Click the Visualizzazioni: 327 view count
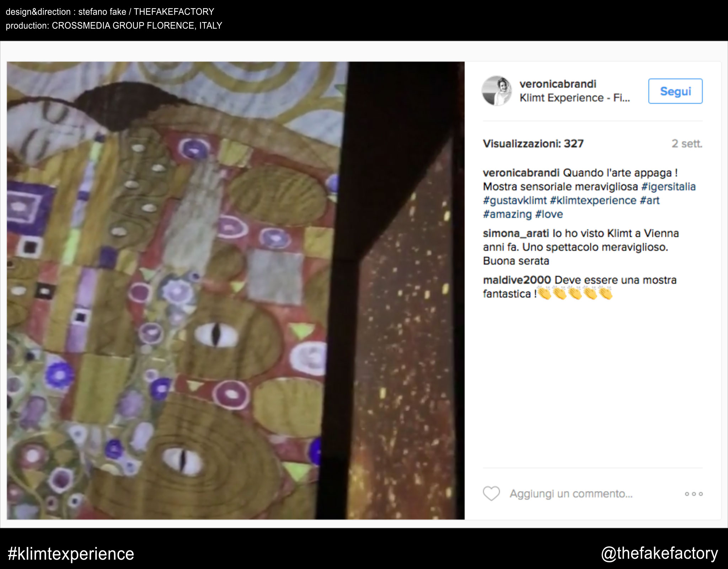728x569 pixels. 533,144
